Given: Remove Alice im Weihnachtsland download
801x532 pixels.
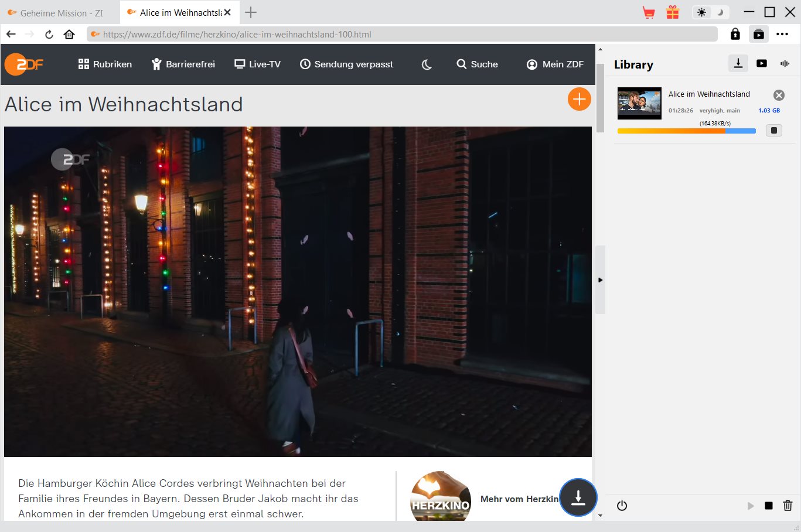Looking at the screenshot, I should [779, 95].
